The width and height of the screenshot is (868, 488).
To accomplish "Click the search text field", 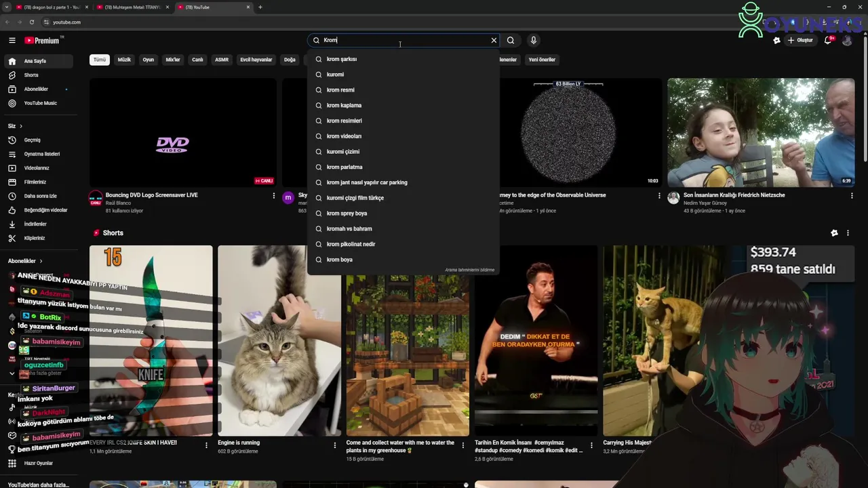I will pyautogui.click(x=405, y=40).
